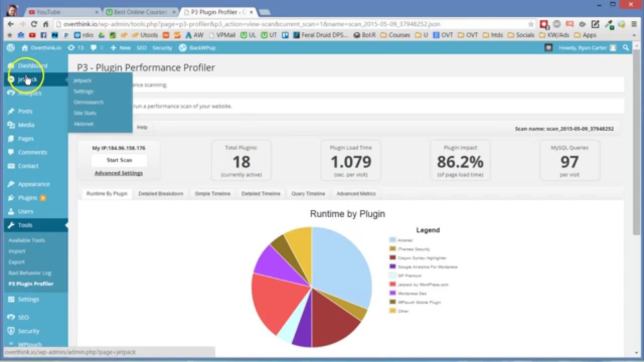Bookmark this page with the star icon
The width and height of the screenshot is (644, 362).
(531, 24)
